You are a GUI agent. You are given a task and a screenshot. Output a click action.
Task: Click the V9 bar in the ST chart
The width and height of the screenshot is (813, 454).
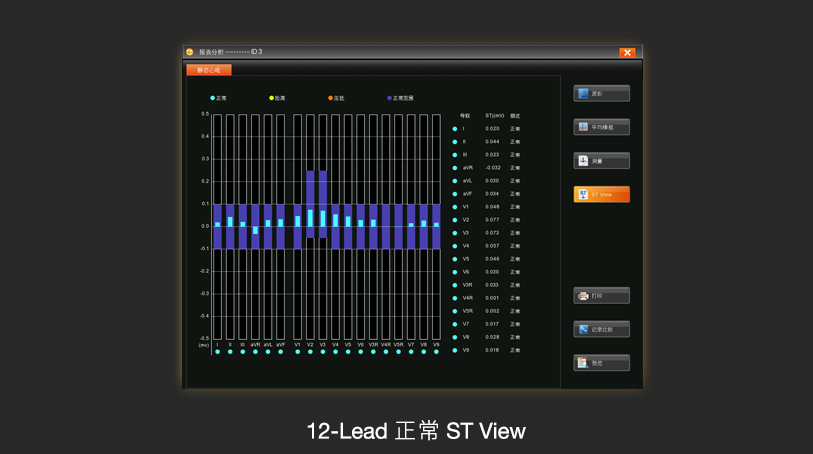436,225
